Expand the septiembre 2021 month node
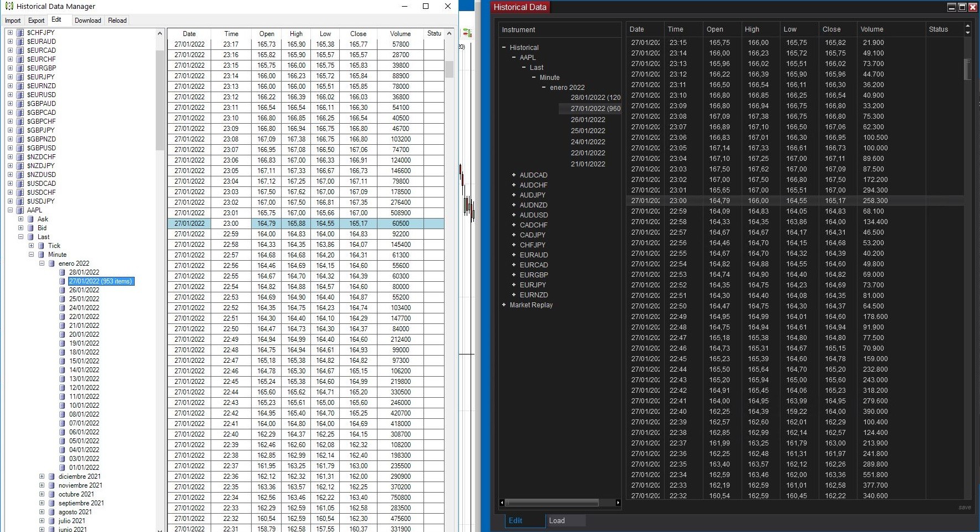980x532 pixels. tap(42, 503)
